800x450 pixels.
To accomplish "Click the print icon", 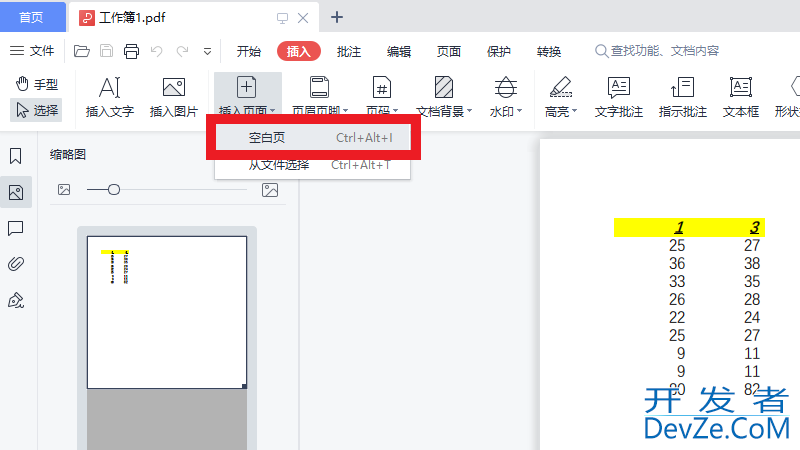I will tap(131, 51).
